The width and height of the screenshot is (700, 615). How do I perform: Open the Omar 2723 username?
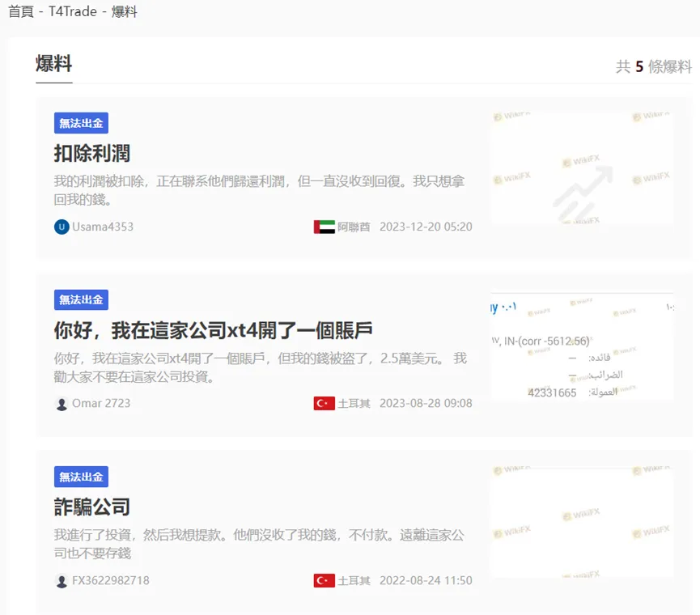(x=101, y=404)
